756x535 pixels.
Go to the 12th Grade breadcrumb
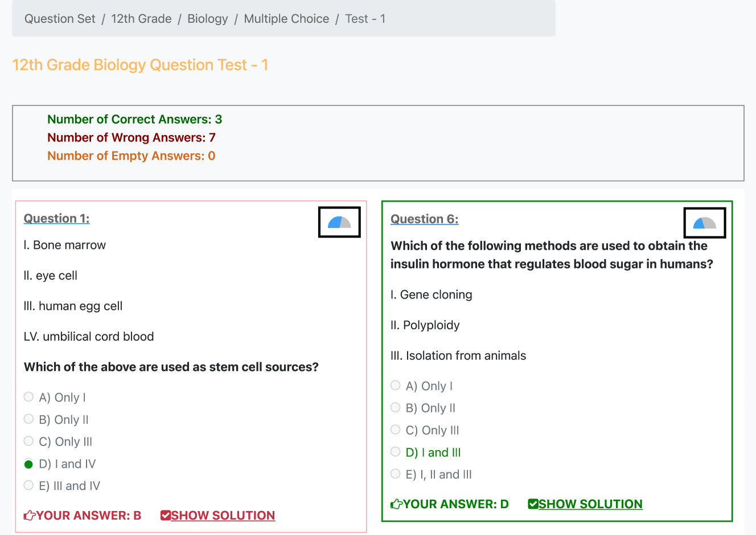[141, 19]
